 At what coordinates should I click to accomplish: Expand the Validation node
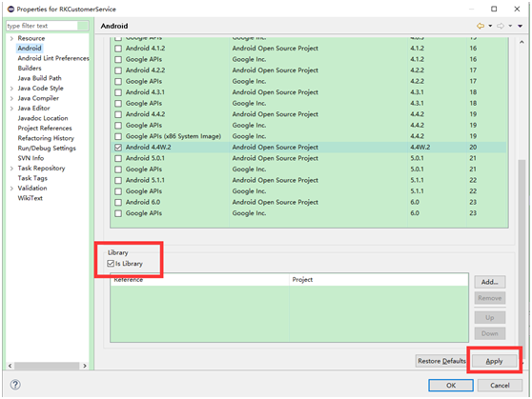pyautogui.click(x=11, y=189)
